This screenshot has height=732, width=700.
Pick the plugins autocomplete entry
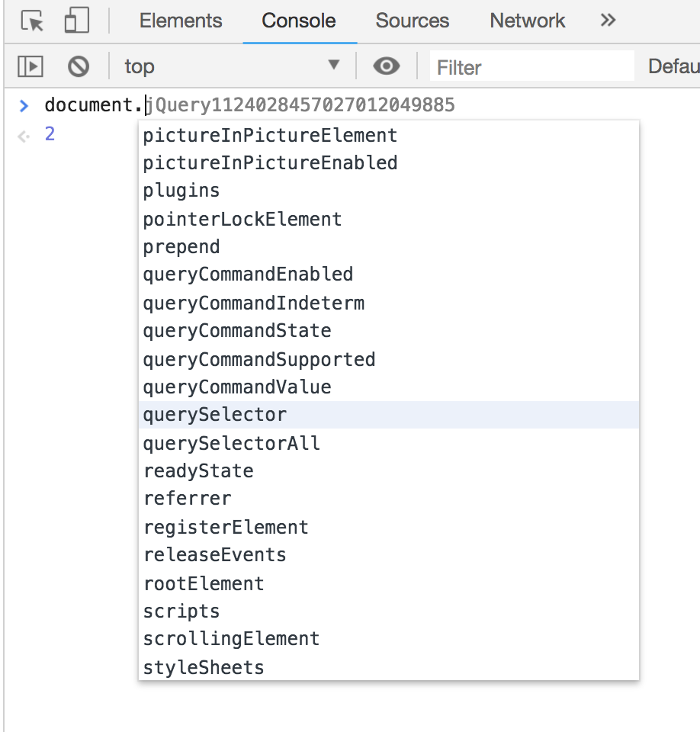(x=389, y=191)
